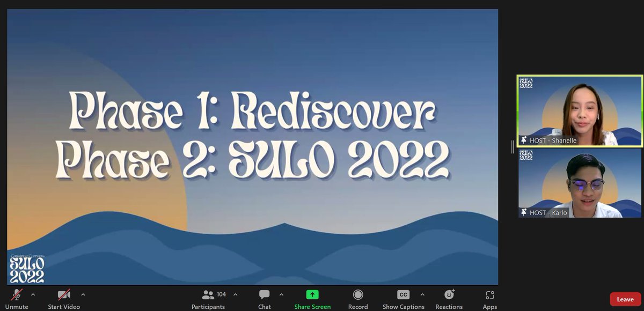Image resolution: width=644 pixels, height=311 pixels.
Task: Click the "Phase 1: Rediscover" slide text
Action: 252,112
